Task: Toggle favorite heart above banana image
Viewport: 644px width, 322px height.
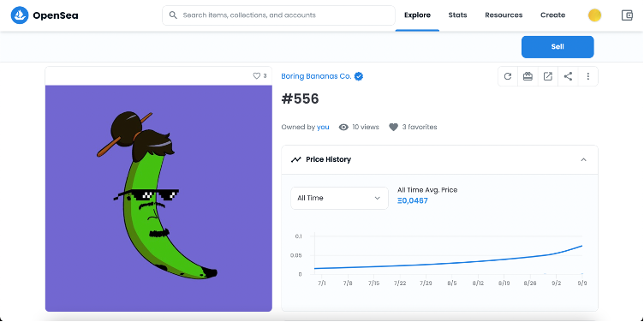Action: coord(256,76)
